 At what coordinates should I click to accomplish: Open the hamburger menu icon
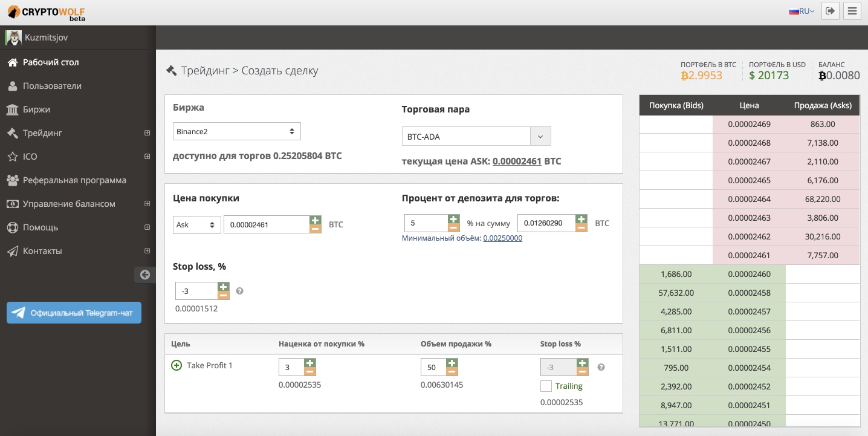click(x=852, y=11)
